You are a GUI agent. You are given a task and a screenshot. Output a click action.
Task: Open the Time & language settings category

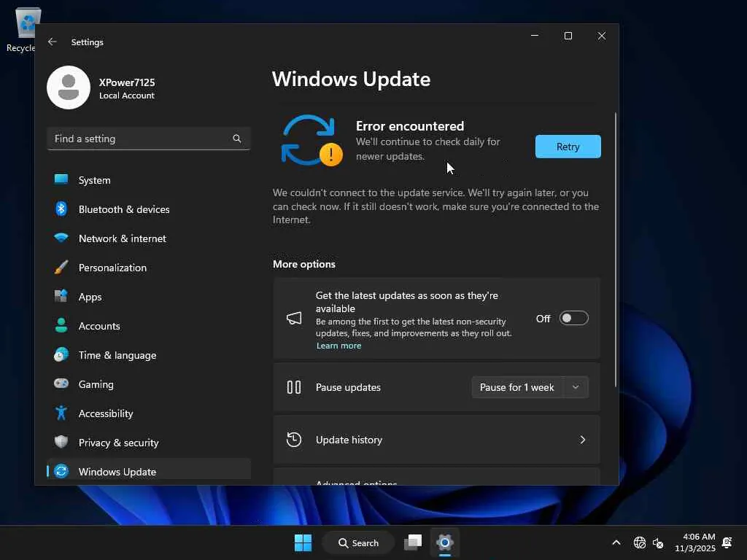pyautogui.click(x=149, y=355)
